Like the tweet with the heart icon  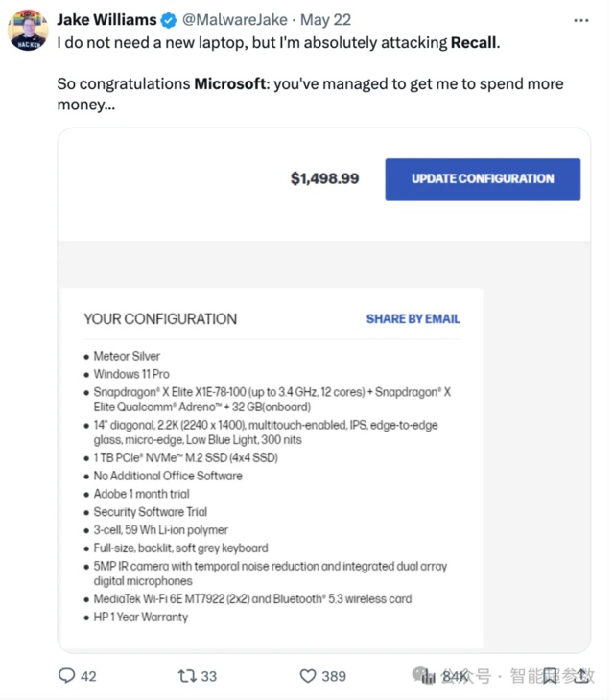pos(308,676)
